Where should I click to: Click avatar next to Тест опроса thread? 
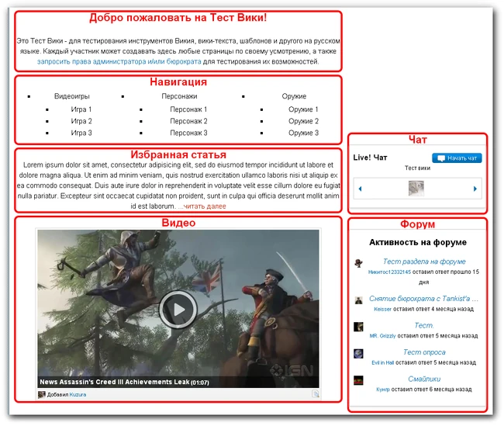pos(358,354)
